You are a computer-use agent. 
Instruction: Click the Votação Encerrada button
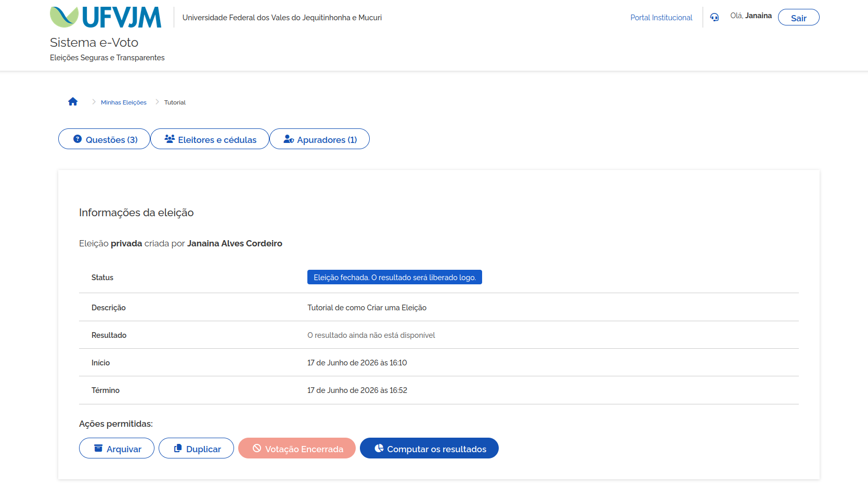pyautogui.click(x=297, y=448)
